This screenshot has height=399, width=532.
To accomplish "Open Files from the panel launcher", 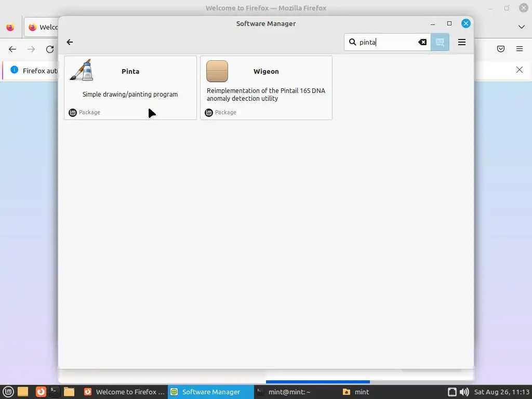I will click(x=69, y=392).
